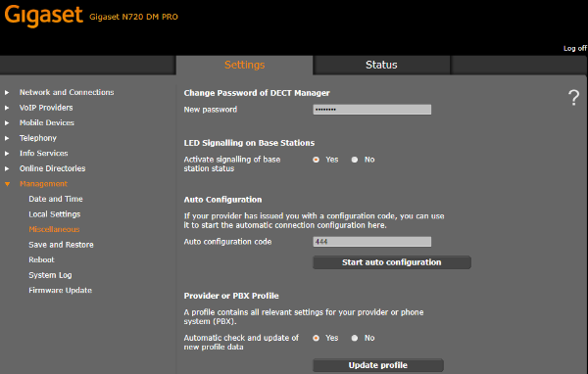Expand the Online Directories arrow
Image resolution: width=588 pixels, height=374 pixels.
7,168
